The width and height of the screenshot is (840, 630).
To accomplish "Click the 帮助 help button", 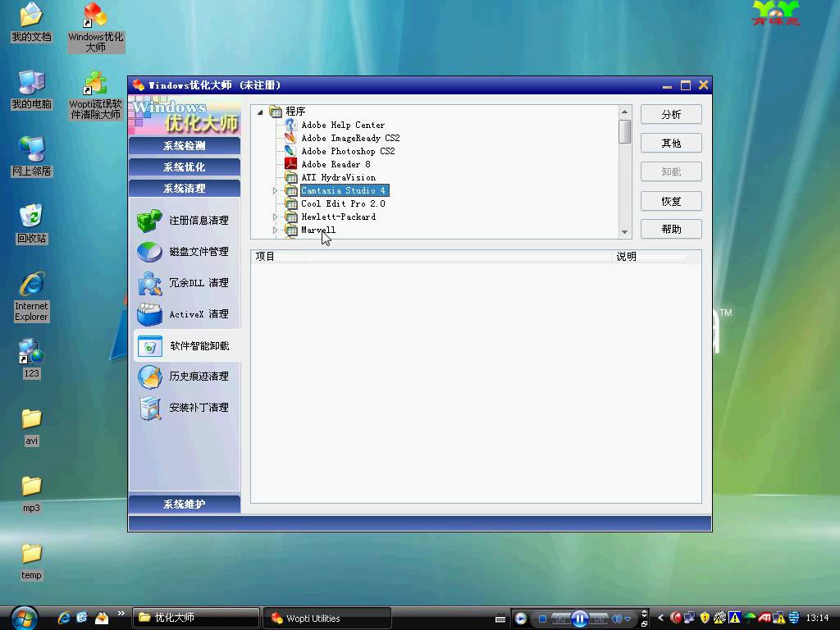I will click(x=671, y=230).
